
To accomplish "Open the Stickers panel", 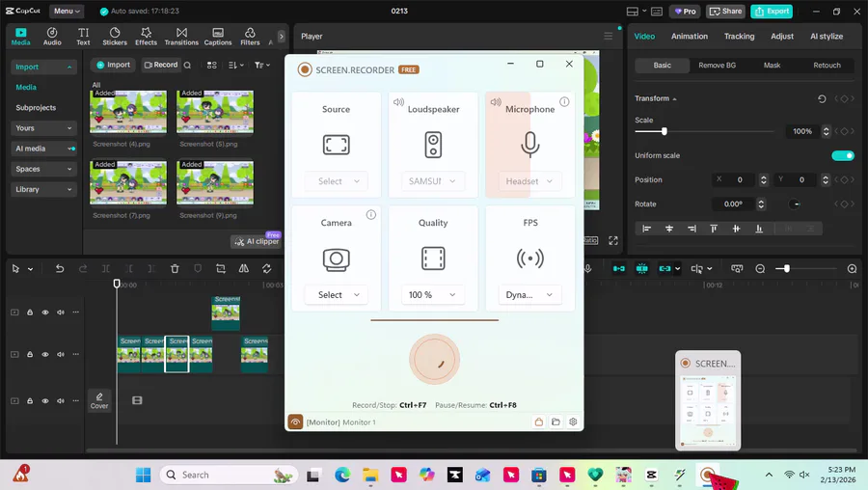I will 115,36.
